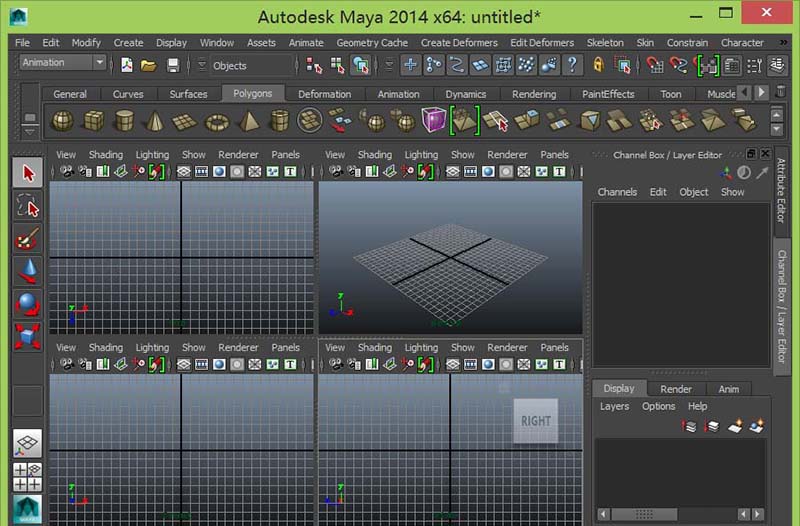Float the Channel Box panel

751,153
